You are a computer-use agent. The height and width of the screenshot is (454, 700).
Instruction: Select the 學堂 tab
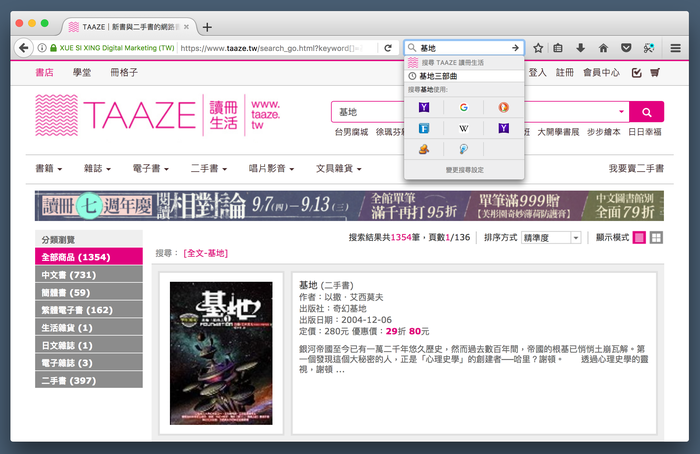82,72
